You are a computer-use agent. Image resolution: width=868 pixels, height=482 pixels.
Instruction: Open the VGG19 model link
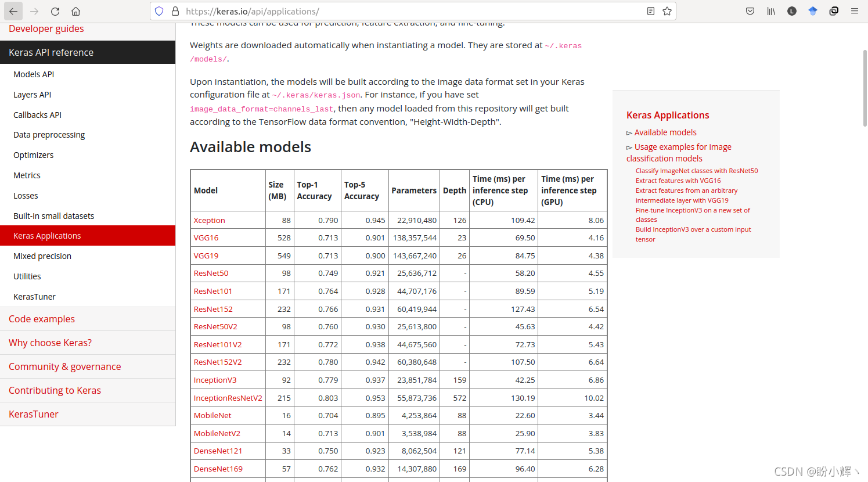[206, 256]
